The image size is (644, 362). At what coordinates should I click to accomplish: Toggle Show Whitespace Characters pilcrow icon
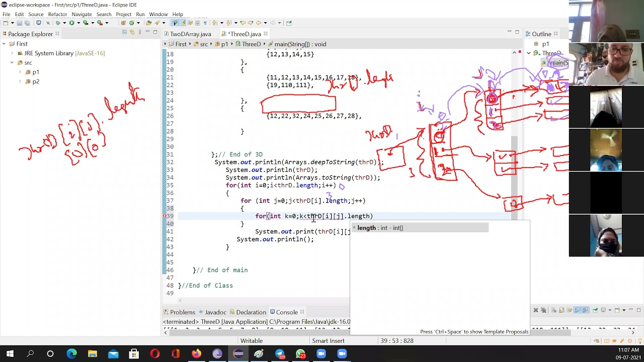click(205, 23)
